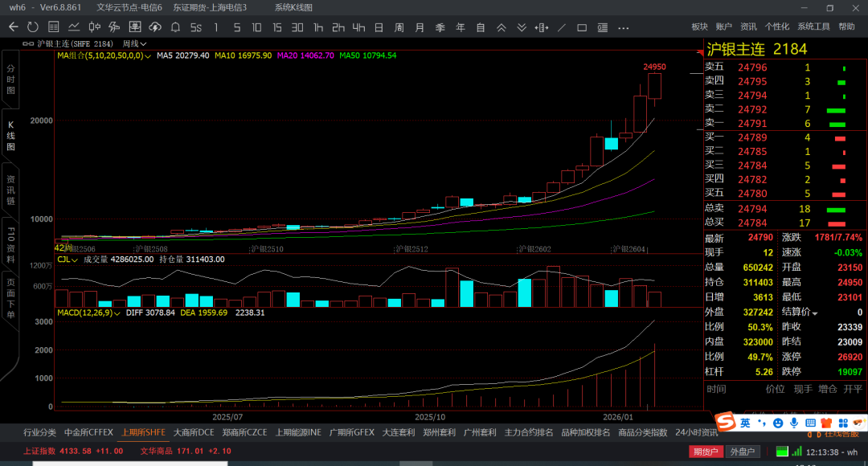Switch to 分时图 side tab
Screen dimensions: 868x466
coord(10,80)
